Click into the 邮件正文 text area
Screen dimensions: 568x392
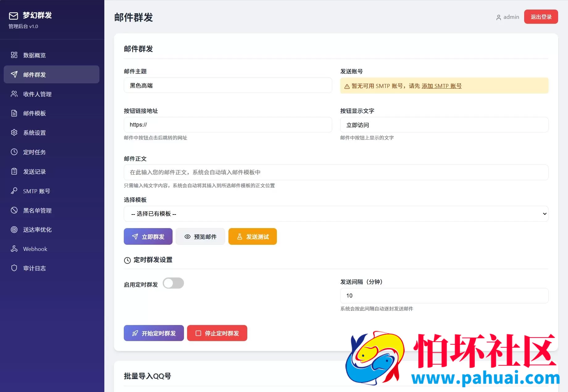point(336,172)
